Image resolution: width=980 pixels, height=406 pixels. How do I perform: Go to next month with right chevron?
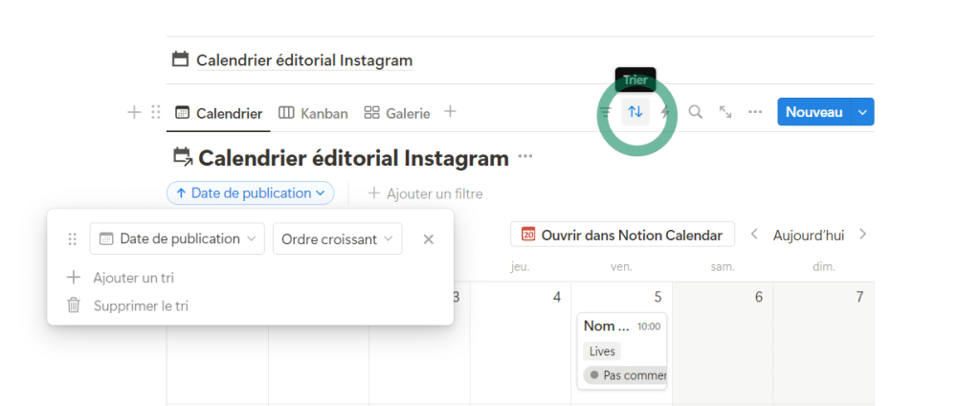862,234
